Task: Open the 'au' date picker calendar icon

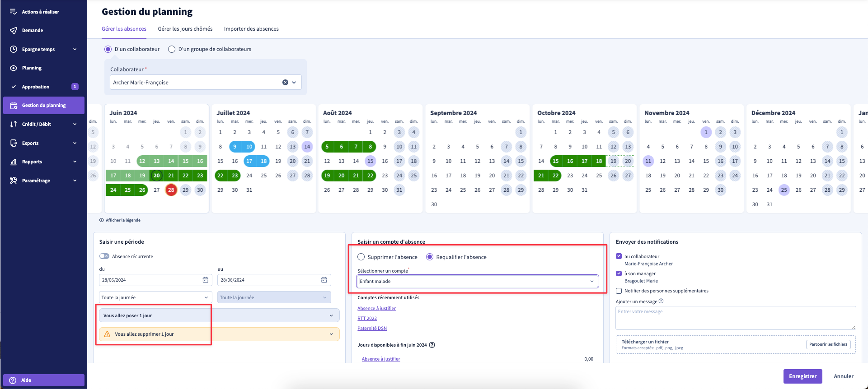Action: pos(324,280)
